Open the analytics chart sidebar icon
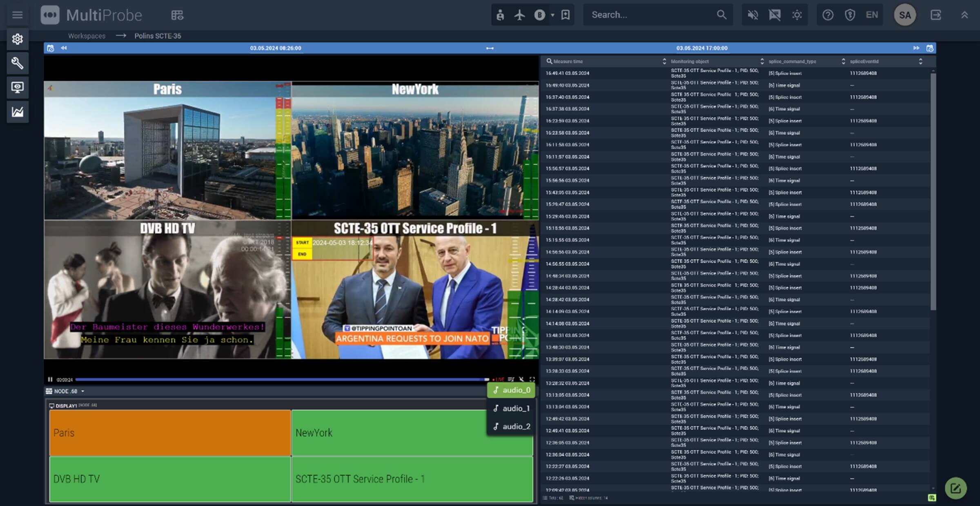Image resolution: width=980 pixels, height=506 pixels. 17,111
